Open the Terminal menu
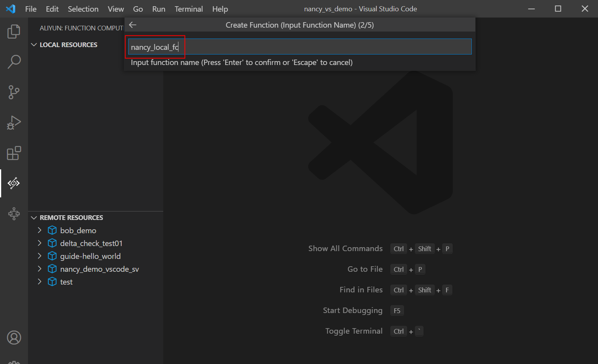The image size is (598, 364). 189,9
